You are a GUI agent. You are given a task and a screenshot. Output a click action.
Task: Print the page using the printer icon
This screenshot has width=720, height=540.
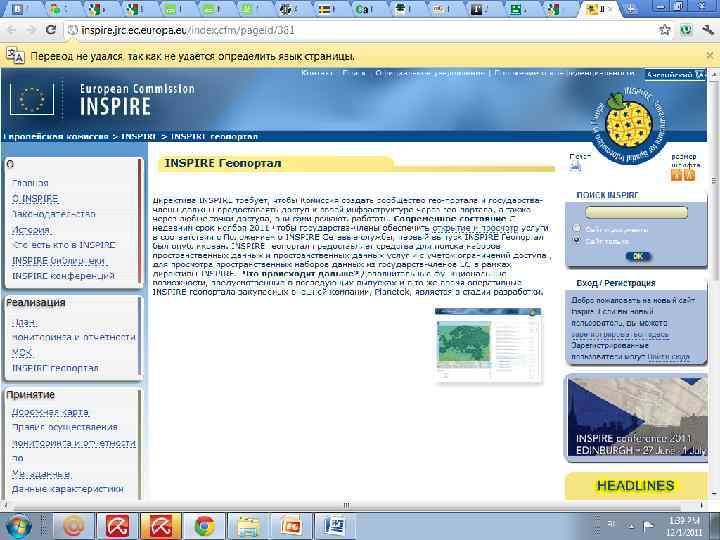[575, 167]
